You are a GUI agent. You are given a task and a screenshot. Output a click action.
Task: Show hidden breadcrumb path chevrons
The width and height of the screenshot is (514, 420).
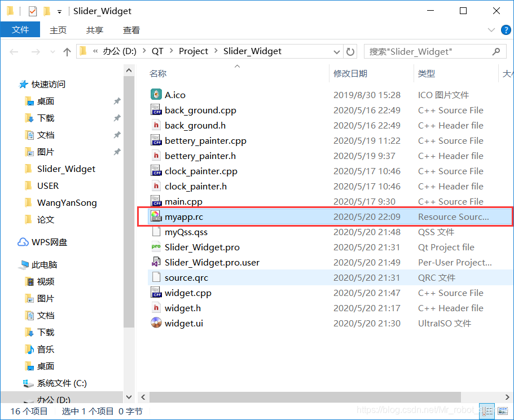coord(95,51)
